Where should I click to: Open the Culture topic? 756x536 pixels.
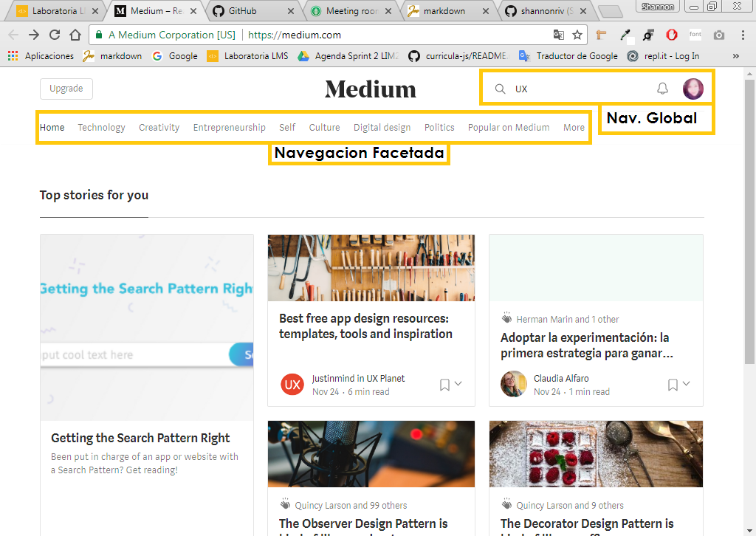point(325,127)
